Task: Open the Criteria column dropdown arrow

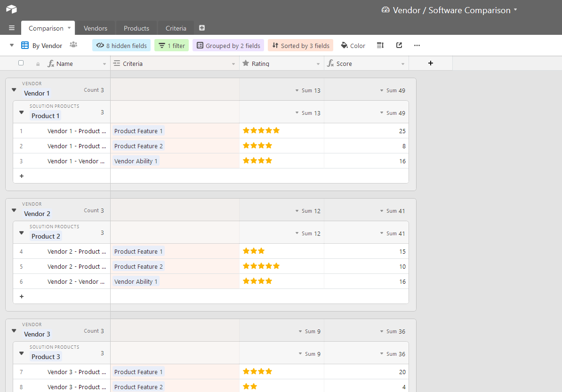Action: (233, 64)
